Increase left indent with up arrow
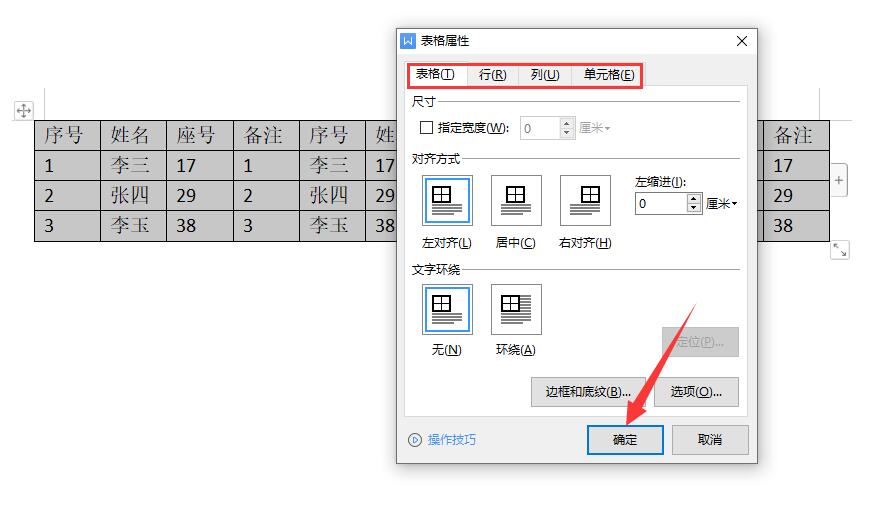887x513 pixels. (x=695, y=199)
